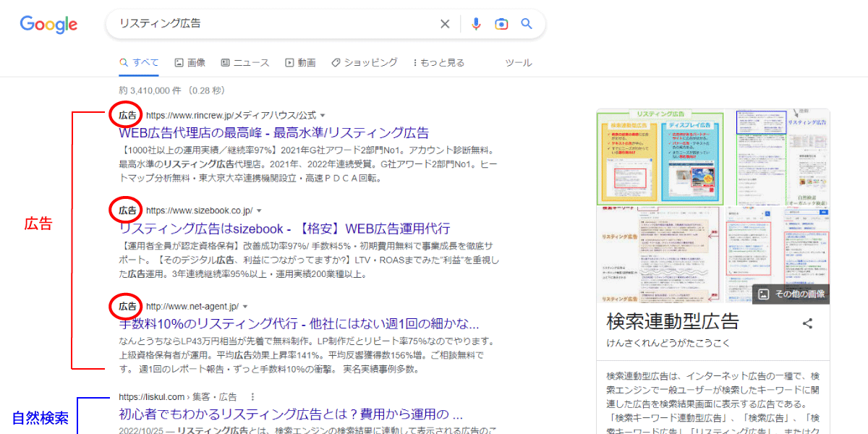Switch to the 動画 tab
Screen dimensions: 868x434
tap(300, 63)
